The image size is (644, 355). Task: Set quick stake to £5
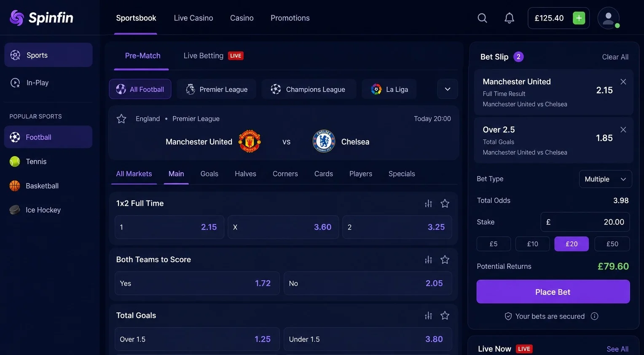[494, 244]
